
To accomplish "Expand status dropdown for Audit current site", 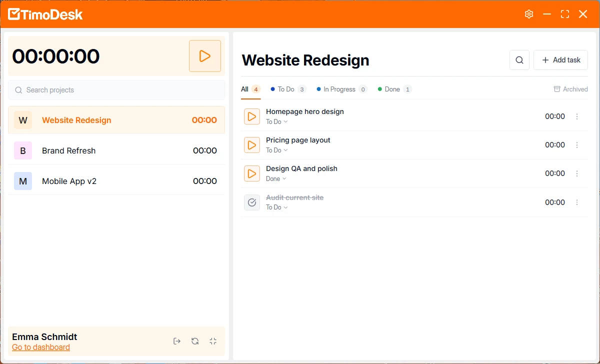I will pyautogui.click(x=277, y=207).
